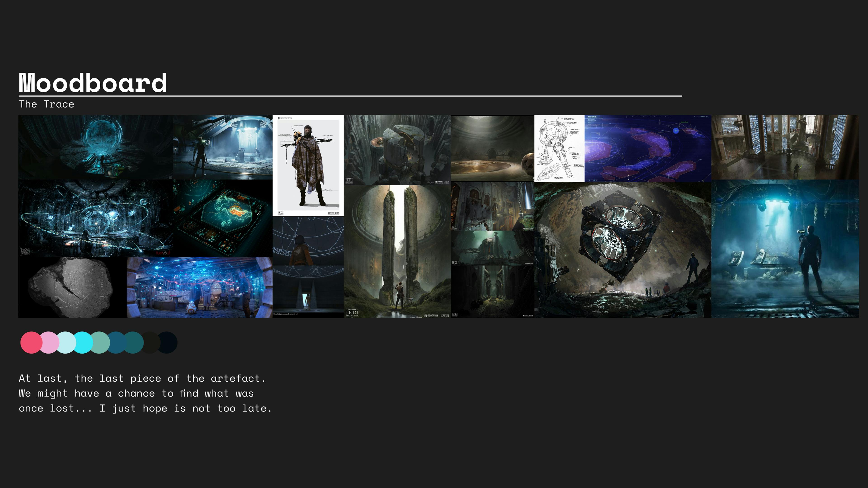Click the Moodboard title heading
Image resolution: width=868 pixels, height=488 pixels.
pos(93,82)
